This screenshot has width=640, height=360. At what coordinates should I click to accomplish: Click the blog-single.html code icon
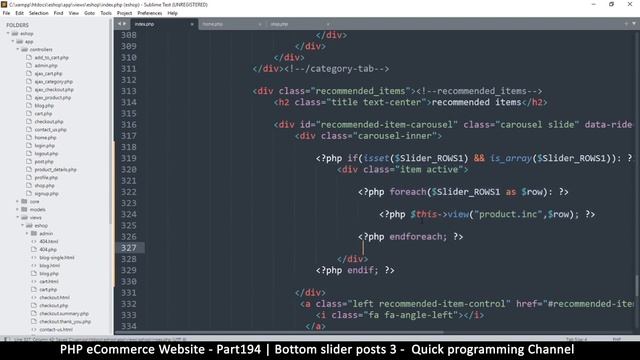pyautogui.click(x=34, y=258)
